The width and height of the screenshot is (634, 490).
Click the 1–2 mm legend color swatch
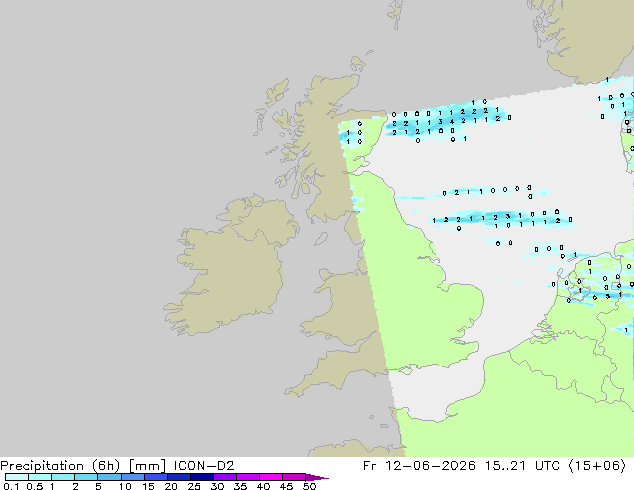tap(63, 477)
